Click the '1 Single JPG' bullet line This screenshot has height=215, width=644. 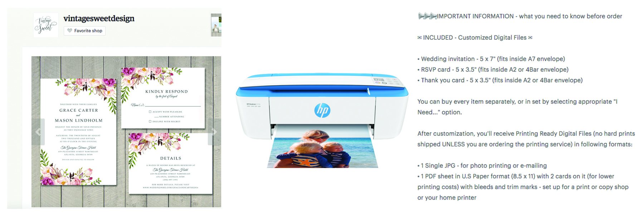pos(482,166)
